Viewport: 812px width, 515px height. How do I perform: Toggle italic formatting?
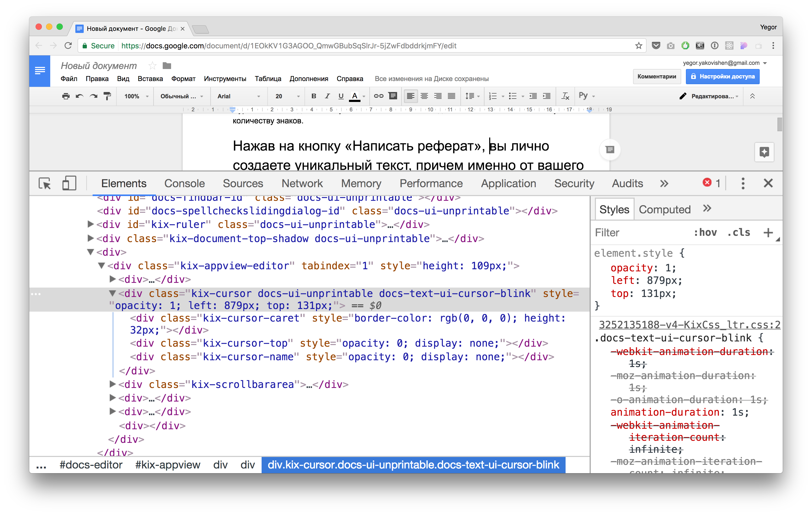(x=327, y=96)
